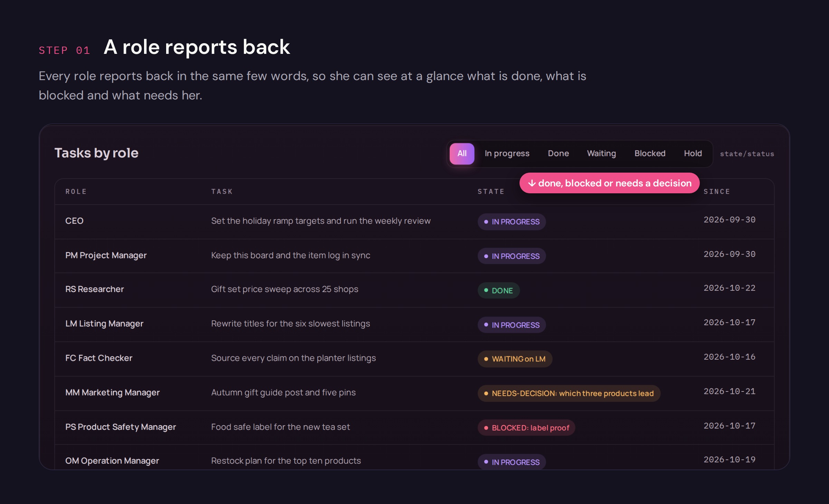829x504 pixels.
Task: Select the Hold filter tab
Action: pyautogui.click(x=693, y=154)
